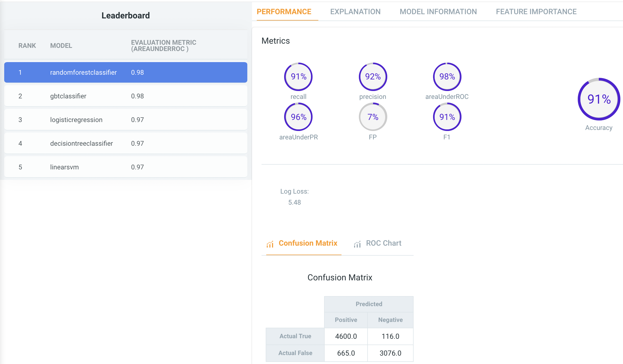Screen dimensions: 623x364
Task: Click the F1 91% gauge
Action: [447, 117]
